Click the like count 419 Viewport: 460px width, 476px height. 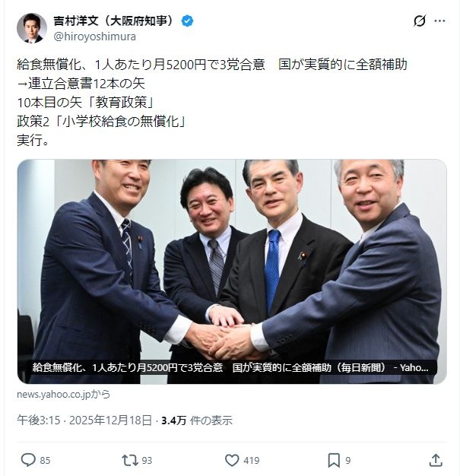click(x=252, y=461)
